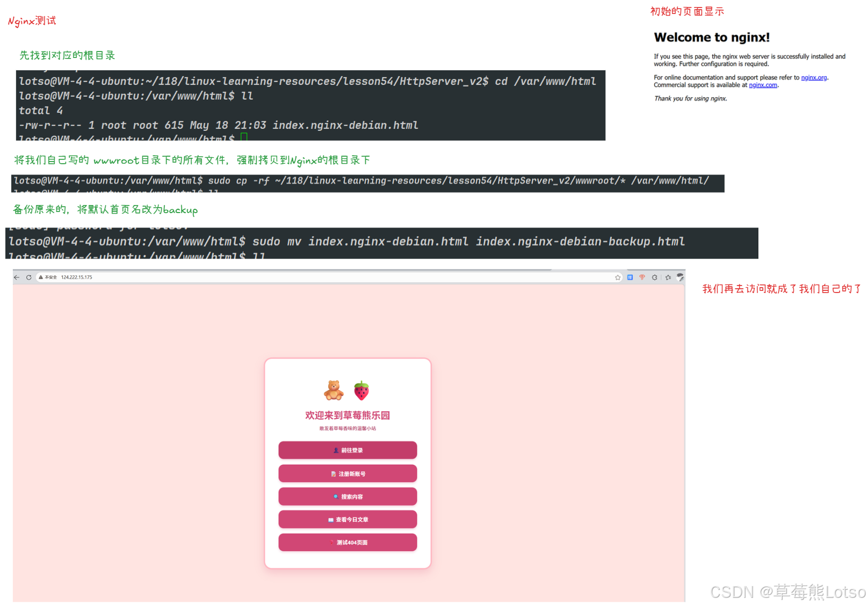The image size is (868, 607).
Task: Open the favorites list star icon
Action: tap(668, 277)
